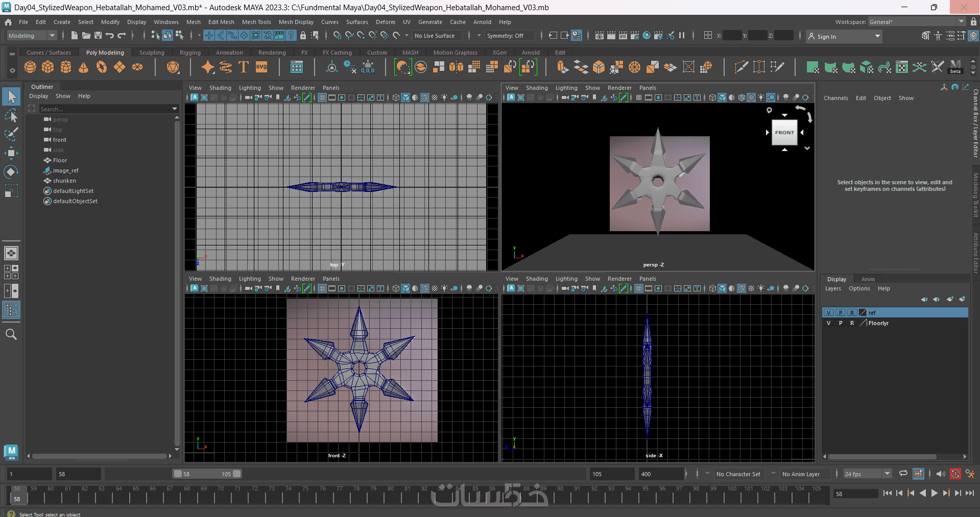Switch to the Sculpting shelf tab

[x=152, y=53]
